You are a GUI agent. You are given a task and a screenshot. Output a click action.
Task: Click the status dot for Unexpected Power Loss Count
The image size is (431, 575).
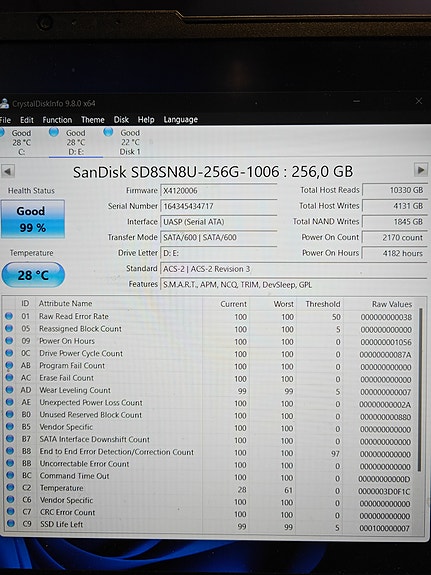click(10, 402)
